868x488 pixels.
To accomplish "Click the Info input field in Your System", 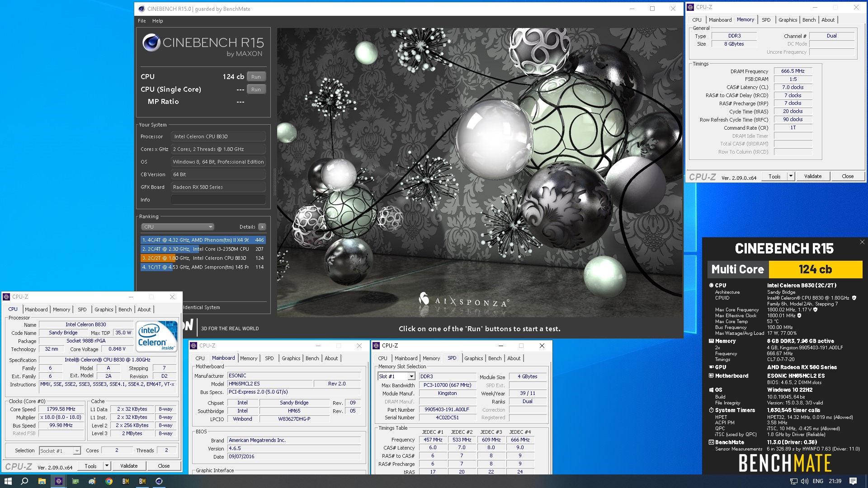I will [x=218, y=200].
